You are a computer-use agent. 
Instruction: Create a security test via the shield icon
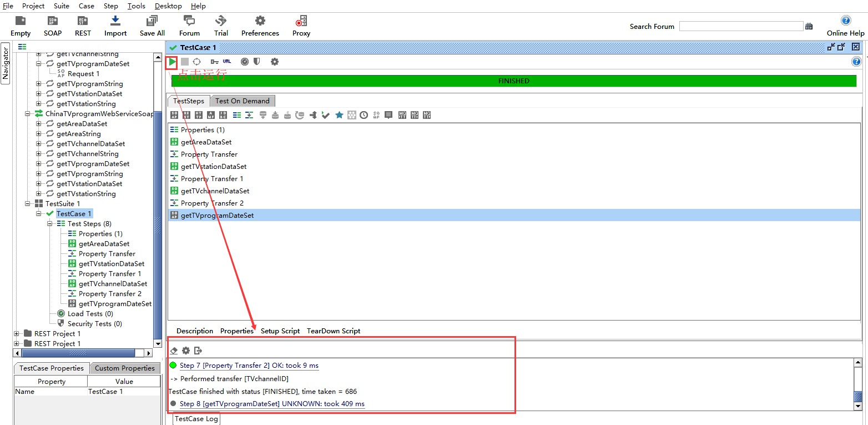point(256,62)
